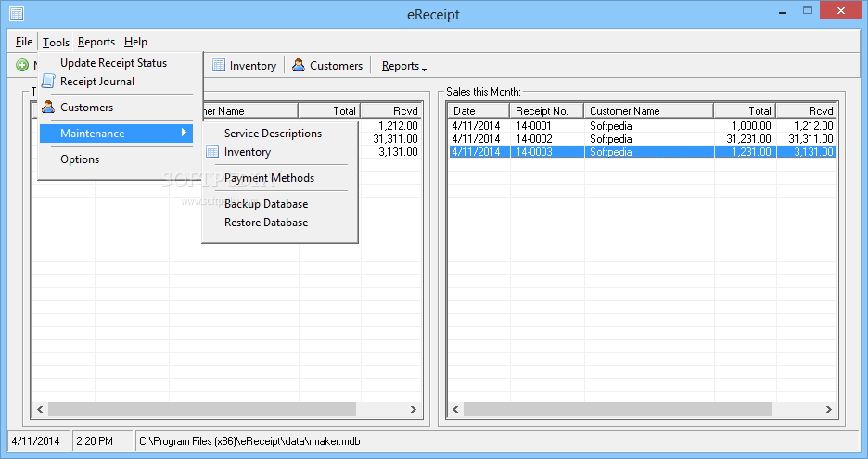Click the Customers person icon in Tools menu
Viewport: 868px width, 459px height.
pos(49,107)
